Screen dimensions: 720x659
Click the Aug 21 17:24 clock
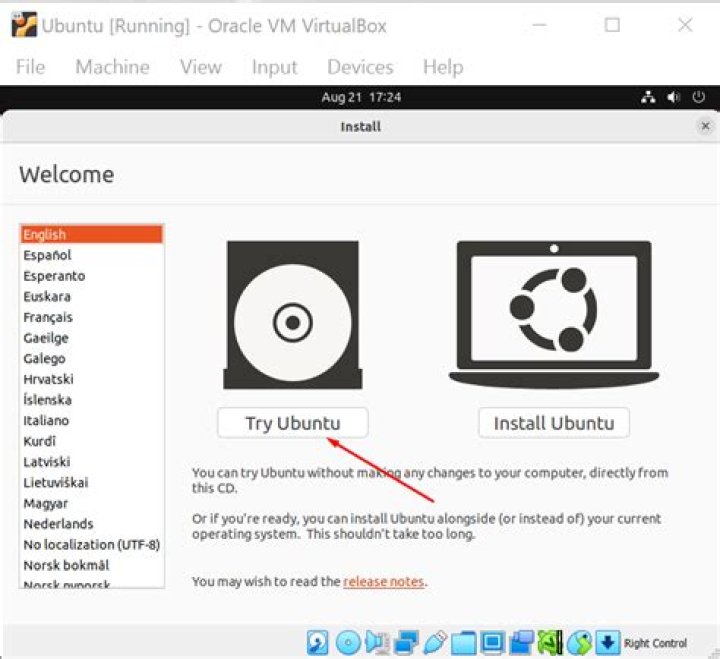(x=361, y=97)
